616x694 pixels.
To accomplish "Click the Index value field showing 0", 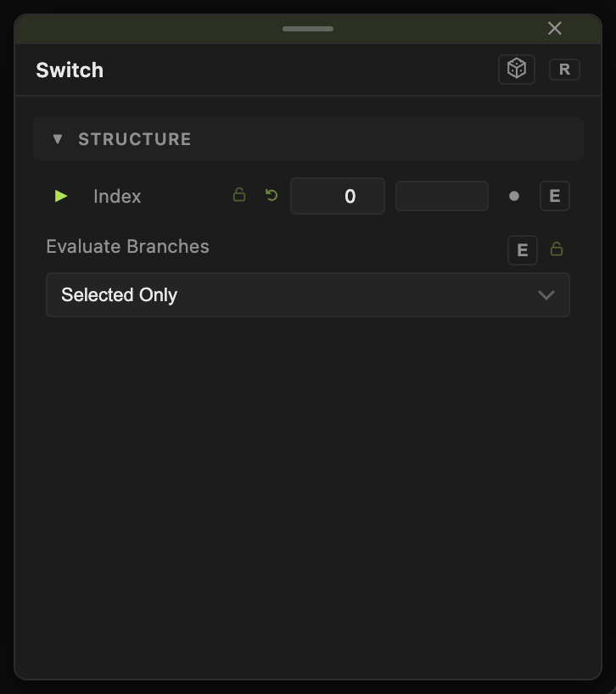I will (x=337, y=196).
